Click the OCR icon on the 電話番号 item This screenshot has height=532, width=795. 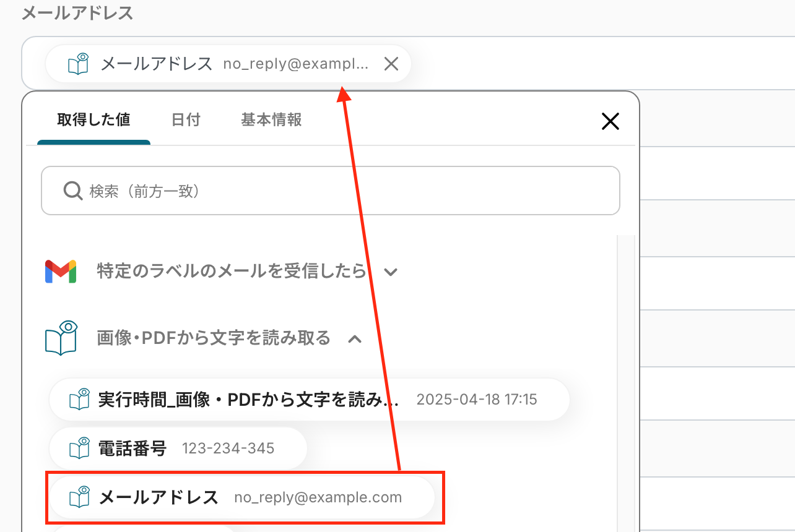click(x=79, y=448)
